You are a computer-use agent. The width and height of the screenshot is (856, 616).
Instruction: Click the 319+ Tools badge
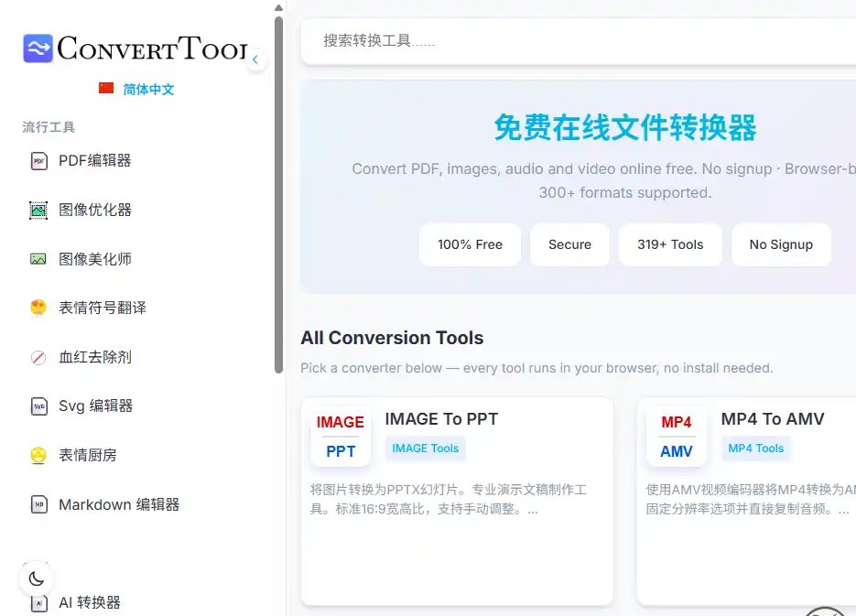(x=670, y=245)
